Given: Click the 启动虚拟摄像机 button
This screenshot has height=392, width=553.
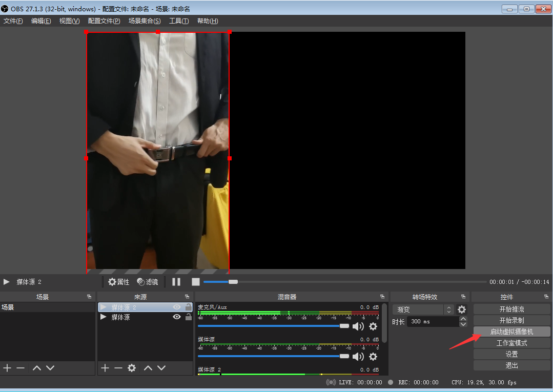Looking at the screenshot, I should point(511,332).
